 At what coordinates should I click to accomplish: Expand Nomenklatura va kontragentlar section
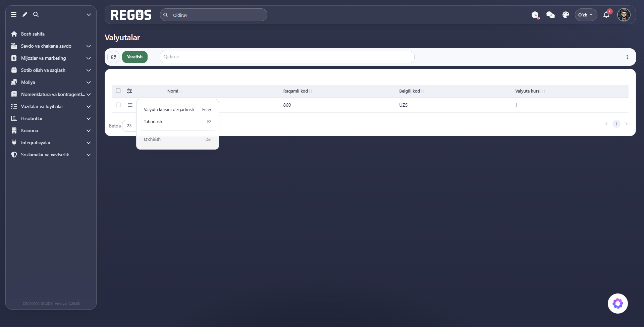coord(51,94)
